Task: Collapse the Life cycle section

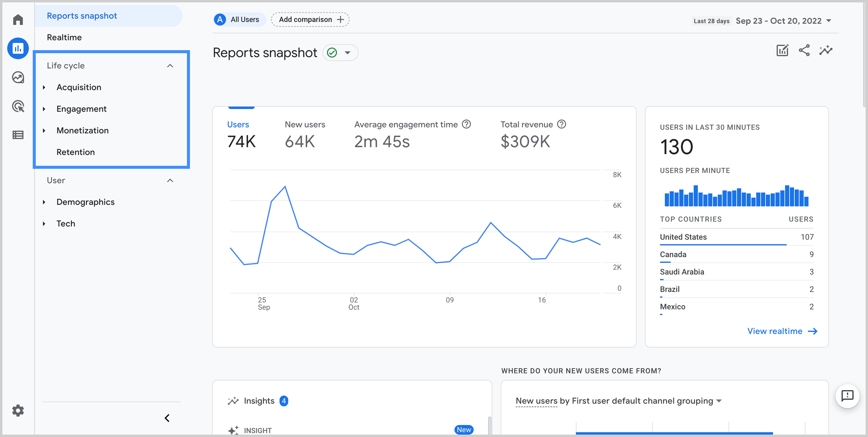Action: click(x=170, y=66)
